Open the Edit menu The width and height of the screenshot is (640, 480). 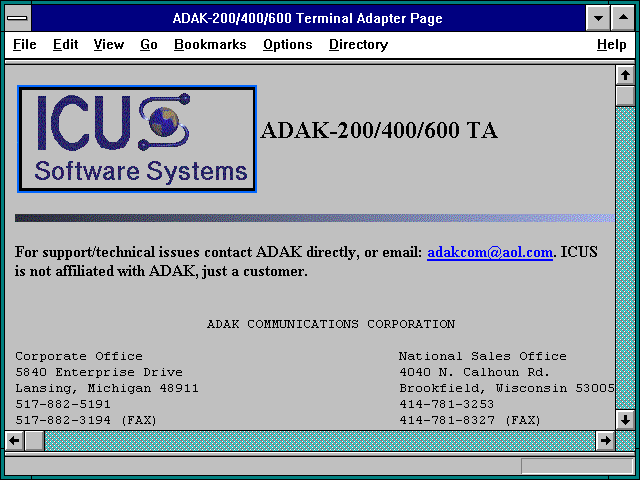pyautogui.click(x=65, y=44)
